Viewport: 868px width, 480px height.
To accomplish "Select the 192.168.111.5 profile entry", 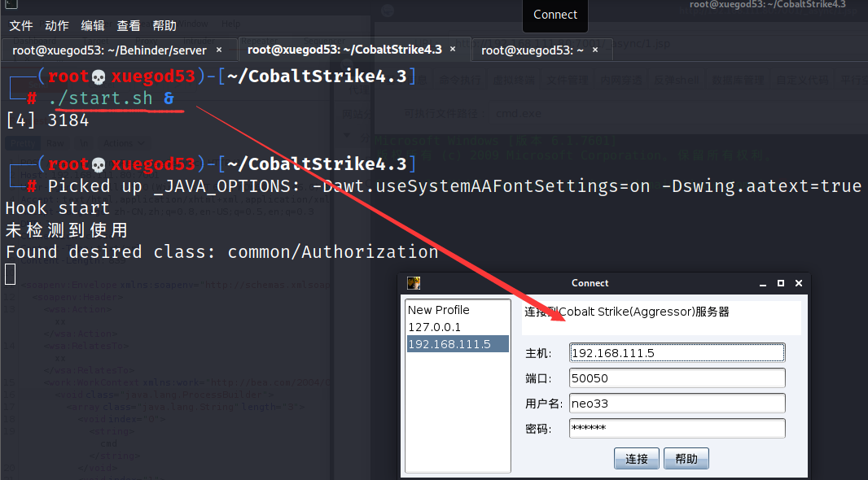I will tap(458, 344).
